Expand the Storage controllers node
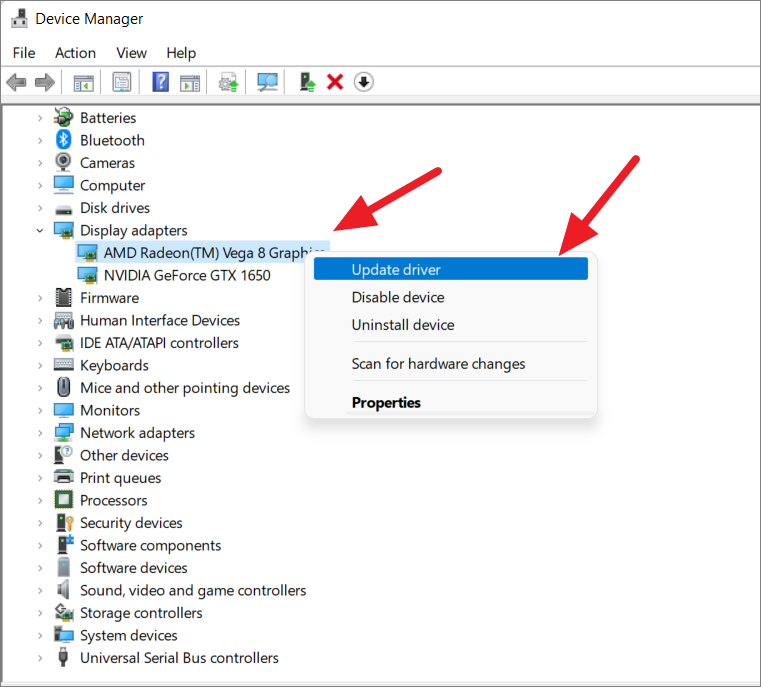The width and height of the screenshot is (761, 687). point(40,613)
